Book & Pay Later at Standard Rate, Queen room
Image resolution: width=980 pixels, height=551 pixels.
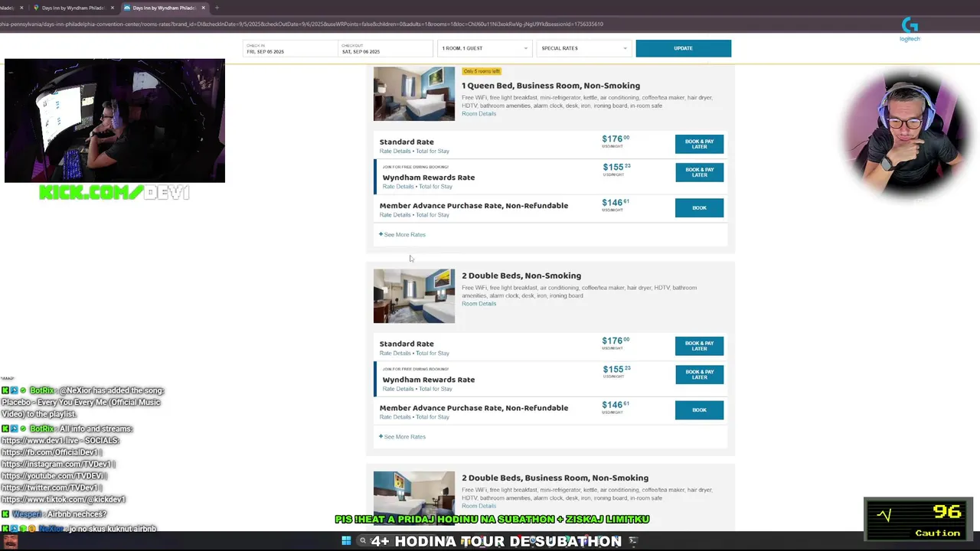699,144
